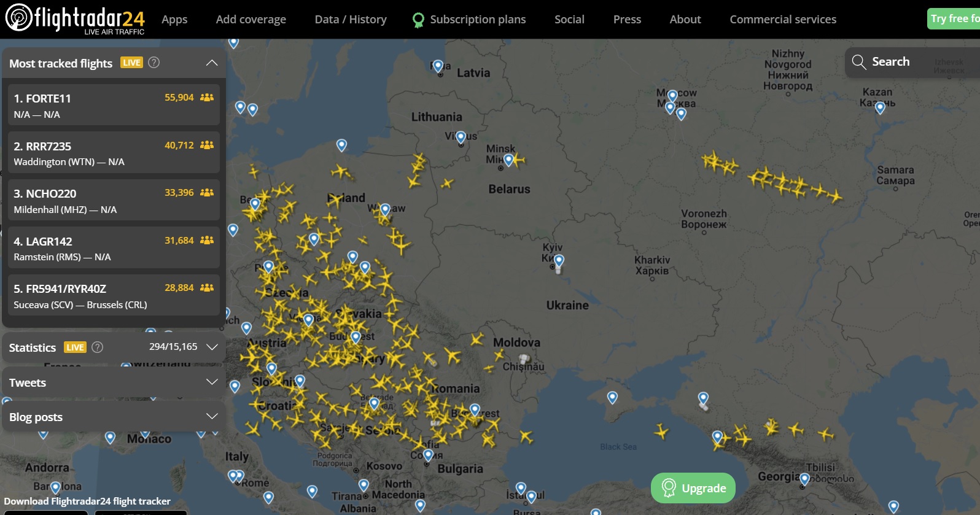980x515 pixels.
Task: Click the Search magnifier icon
Action: 858,62
